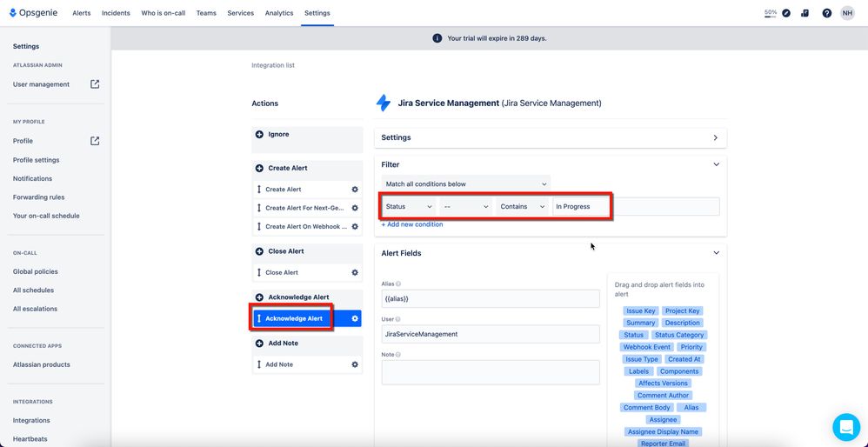Collapse the Filter section chevron
868x447 pixels.
717,164
